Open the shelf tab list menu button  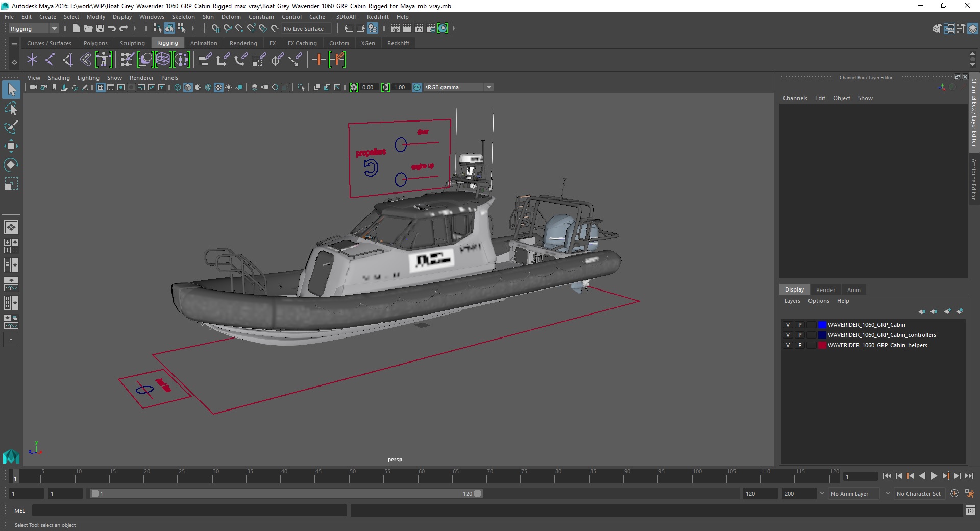14,44
